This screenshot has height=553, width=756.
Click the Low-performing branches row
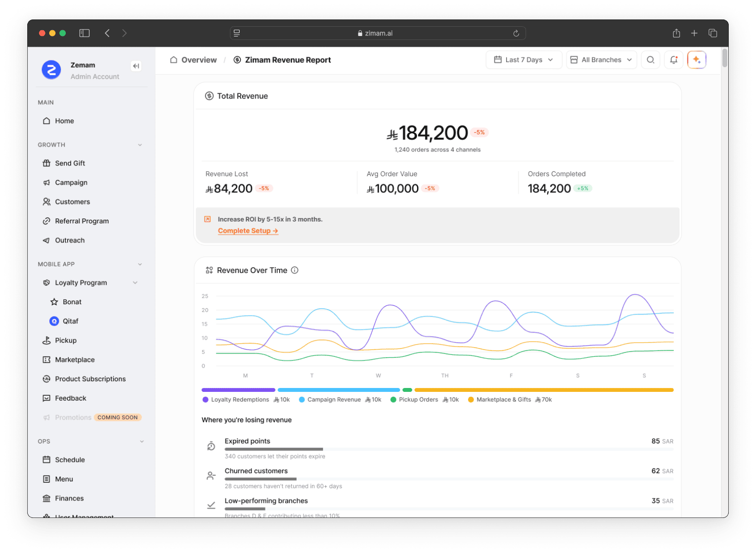(437, 507)
